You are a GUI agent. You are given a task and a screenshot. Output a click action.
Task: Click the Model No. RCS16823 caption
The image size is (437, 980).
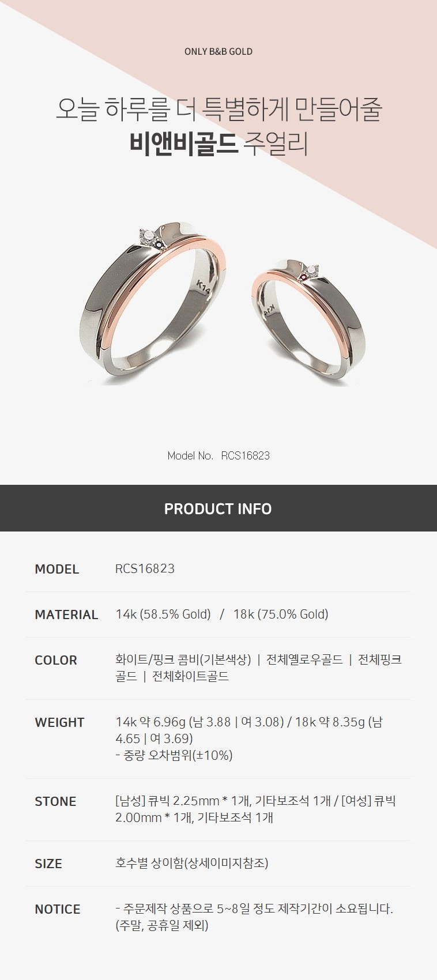pos(218,455)
